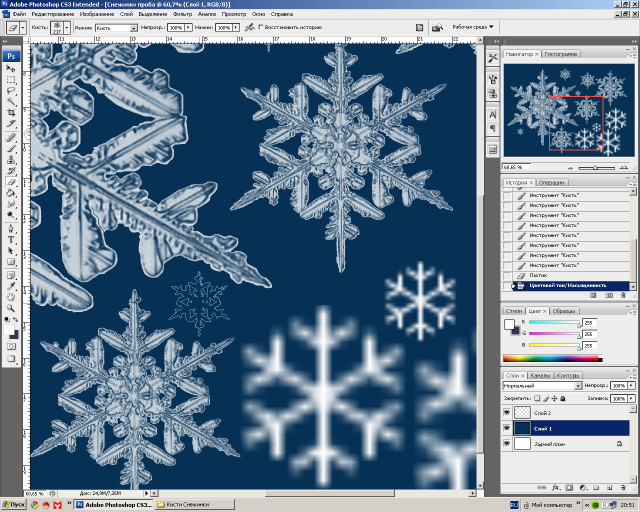Select the Eraser tool in toolbox

coord(11,182)
